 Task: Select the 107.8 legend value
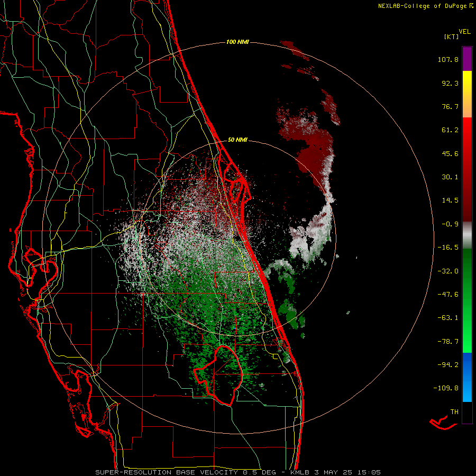pyautogui.click(x=448, y=59)
